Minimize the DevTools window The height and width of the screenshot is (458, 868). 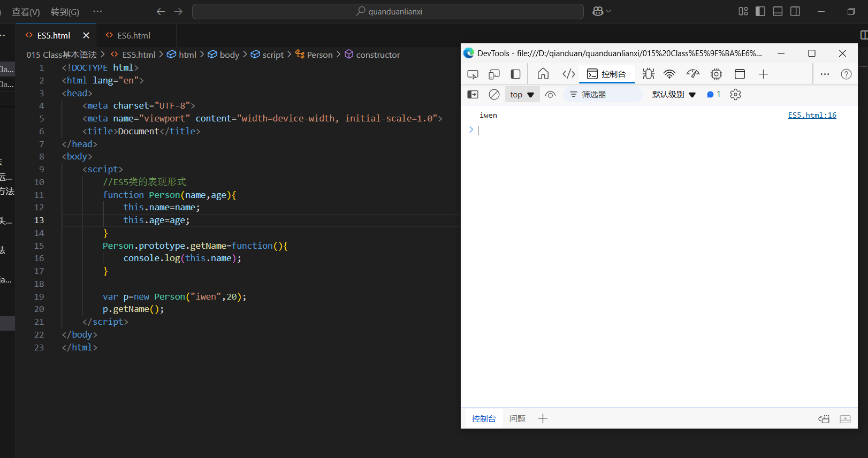[781, 53]
